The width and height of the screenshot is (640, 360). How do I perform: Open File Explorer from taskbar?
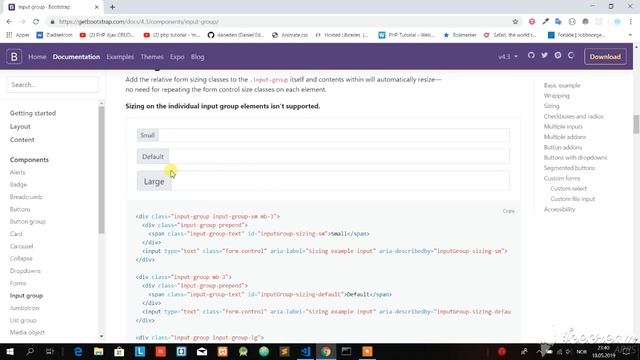(98, 351)
